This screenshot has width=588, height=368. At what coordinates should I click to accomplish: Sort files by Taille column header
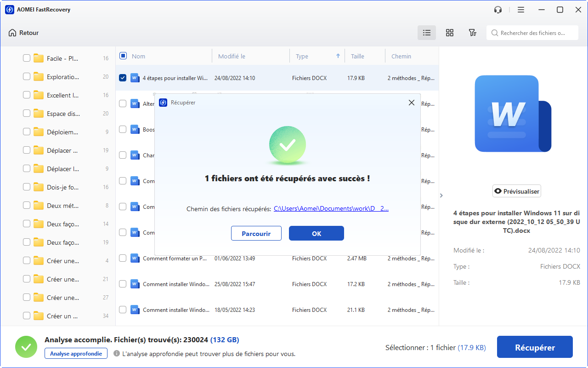pyautogui.click(x=357, y=56)
